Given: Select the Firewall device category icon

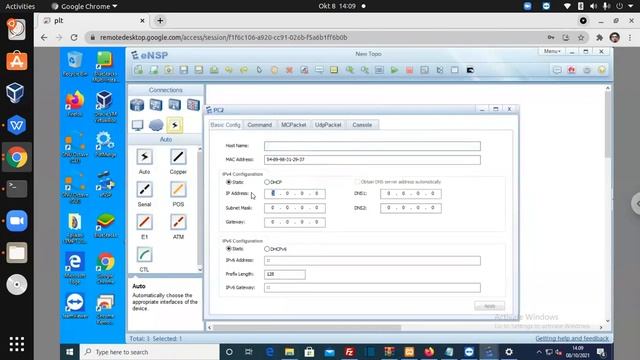Looking at the screenshot, I should (x=193, y=105).
